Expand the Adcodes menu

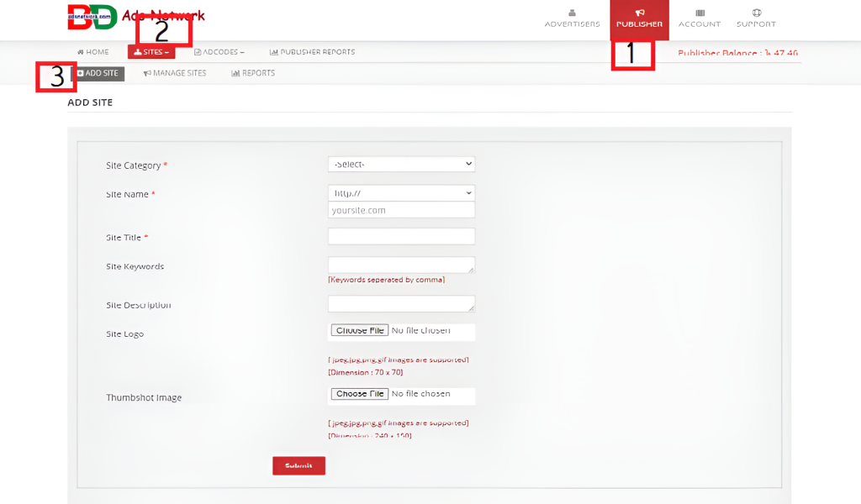(x=219, y=52)
